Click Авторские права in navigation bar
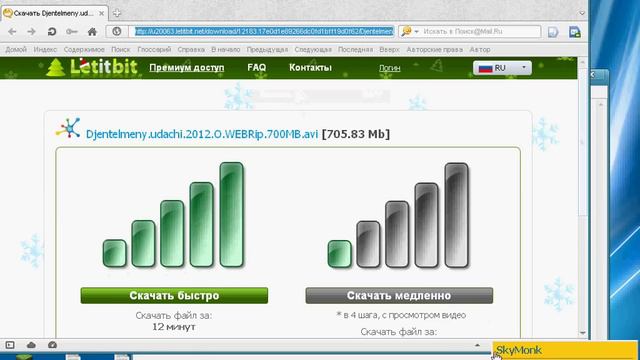The height and width of the screenshot is (360, 640). coord(434,49)
